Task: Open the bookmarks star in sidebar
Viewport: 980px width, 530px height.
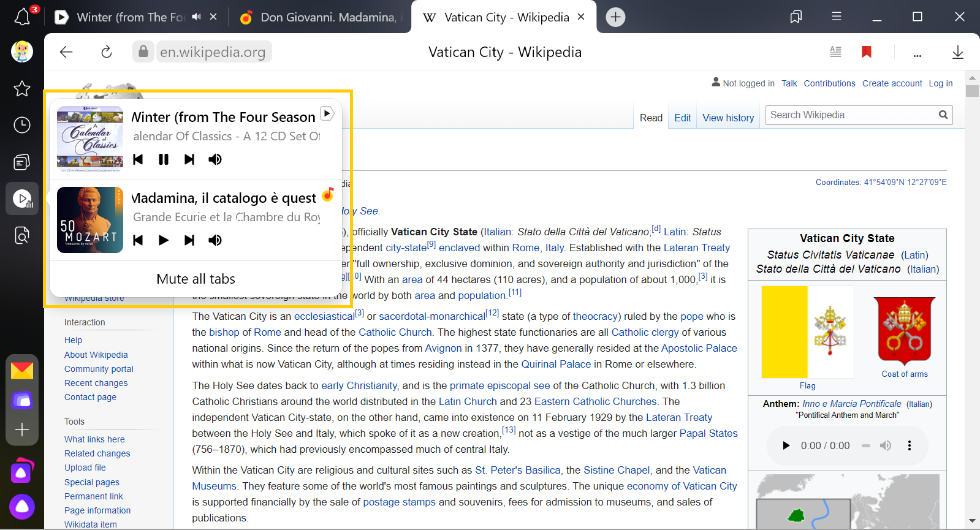Action: 22,89
